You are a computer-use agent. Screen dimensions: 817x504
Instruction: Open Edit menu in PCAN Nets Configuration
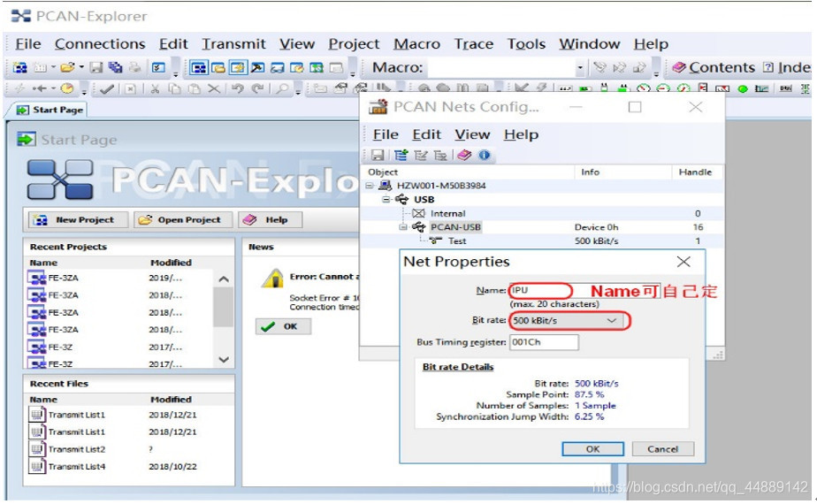427,134
